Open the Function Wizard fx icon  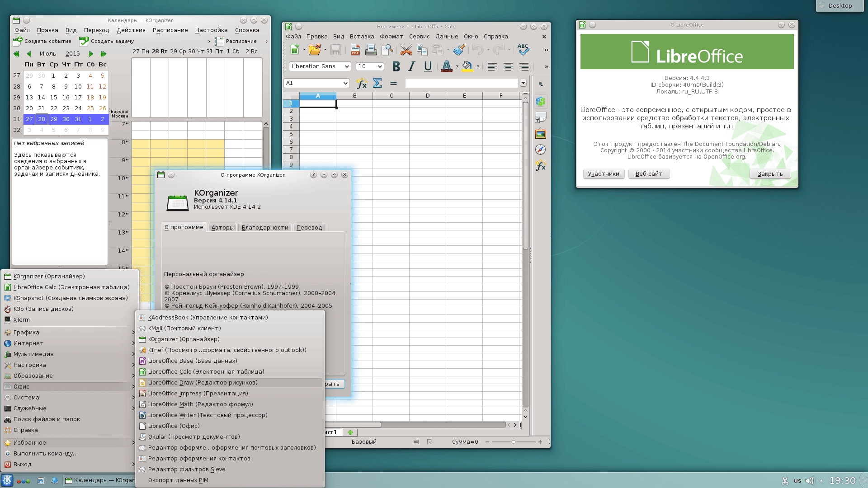tap(362, 83)
